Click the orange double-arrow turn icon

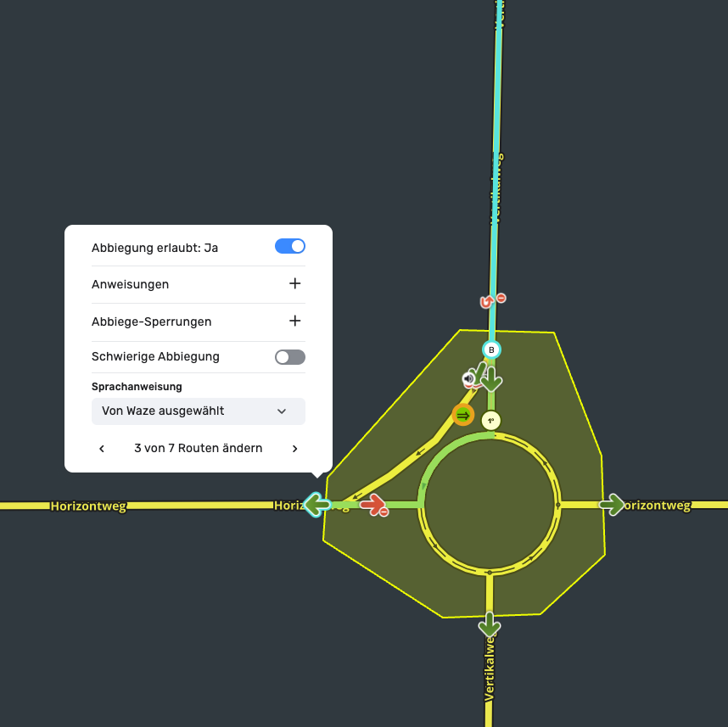click(462, 415)
